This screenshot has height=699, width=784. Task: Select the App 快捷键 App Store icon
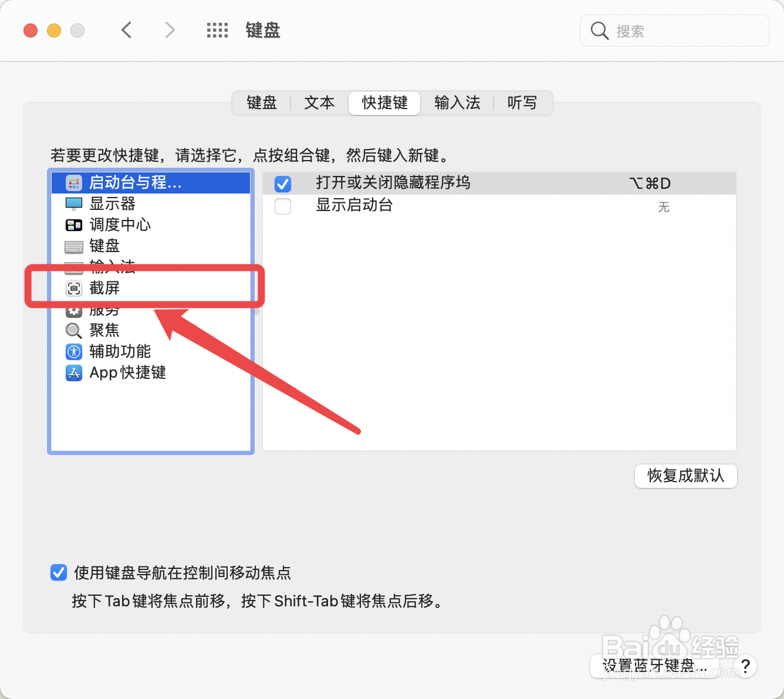[74, 373]
